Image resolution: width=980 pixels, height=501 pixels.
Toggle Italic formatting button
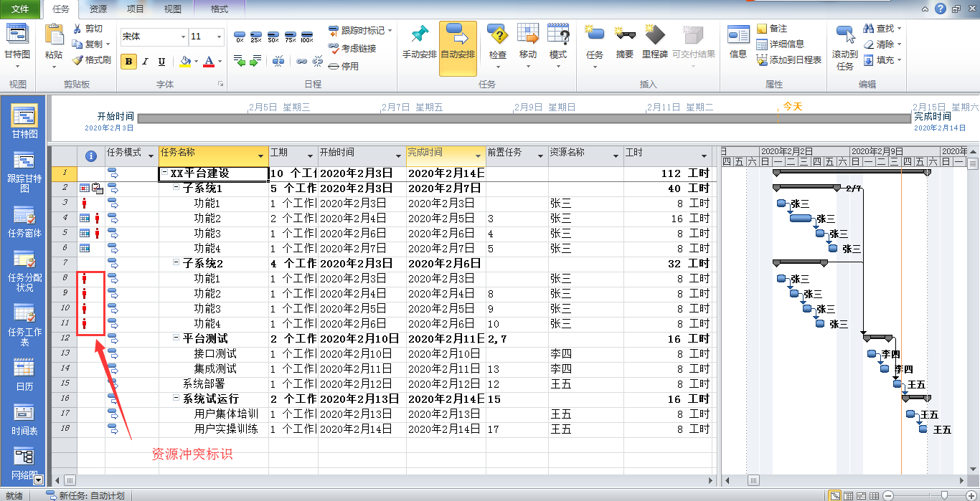[x=145, y=62]
